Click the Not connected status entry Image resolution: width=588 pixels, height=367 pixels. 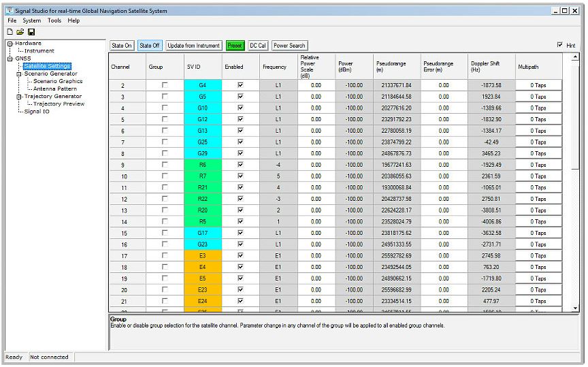point(49,357)
